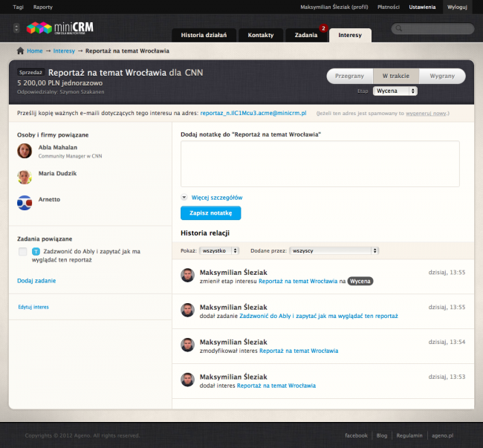The height and width of the screenshot is (448, 483).
Task: Open the Raporty menu
Action: tap(43, 7)
